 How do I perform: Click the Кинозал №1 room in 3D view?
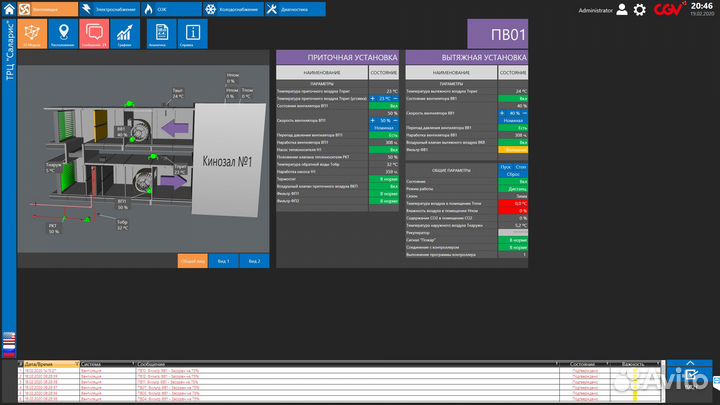tap(228, 161)
